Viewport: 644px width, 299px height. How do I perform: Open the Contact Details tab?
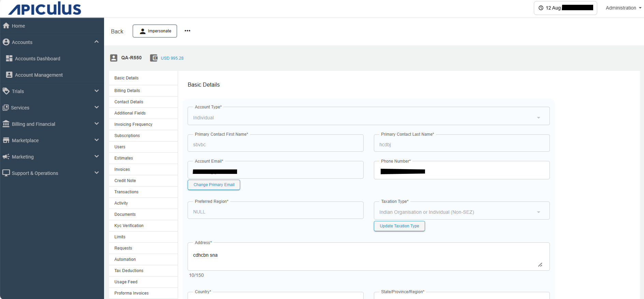(x=143, y=102)
